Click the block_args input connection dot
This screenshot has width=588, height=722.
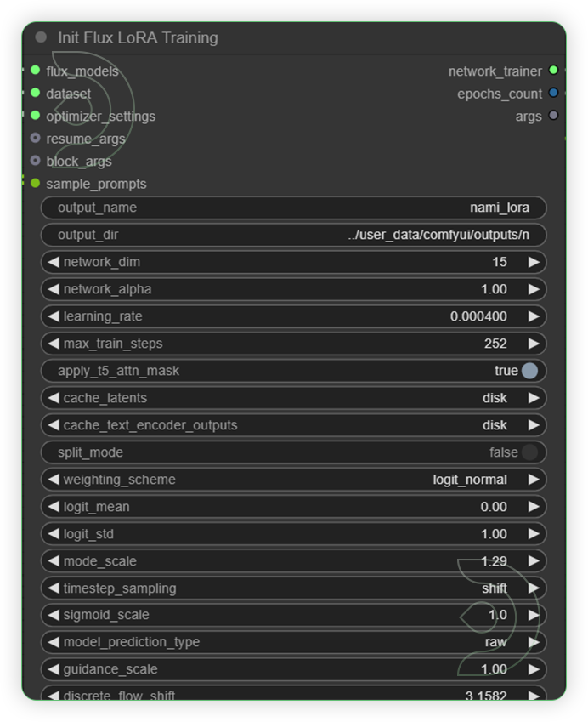click(35, 162)
